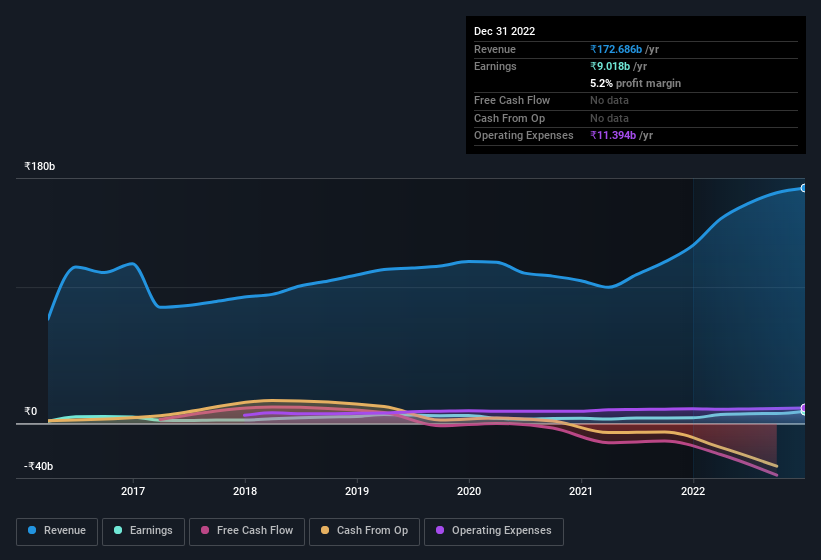Click the Revenue data point at chart end
The width and height of the screenshot is (821, 560).
point(804,188)
